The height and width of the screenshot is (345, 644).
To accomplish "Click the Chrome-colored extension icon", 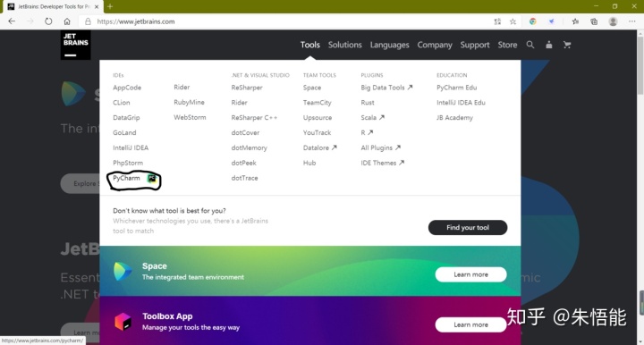I will tap(533, 21).
